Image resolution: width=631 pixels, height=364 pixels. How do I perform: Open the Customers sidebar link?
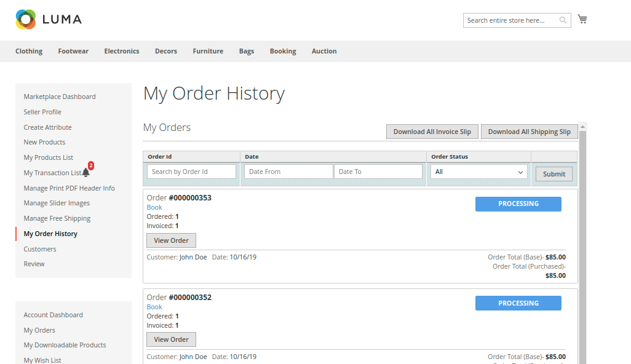39,248
